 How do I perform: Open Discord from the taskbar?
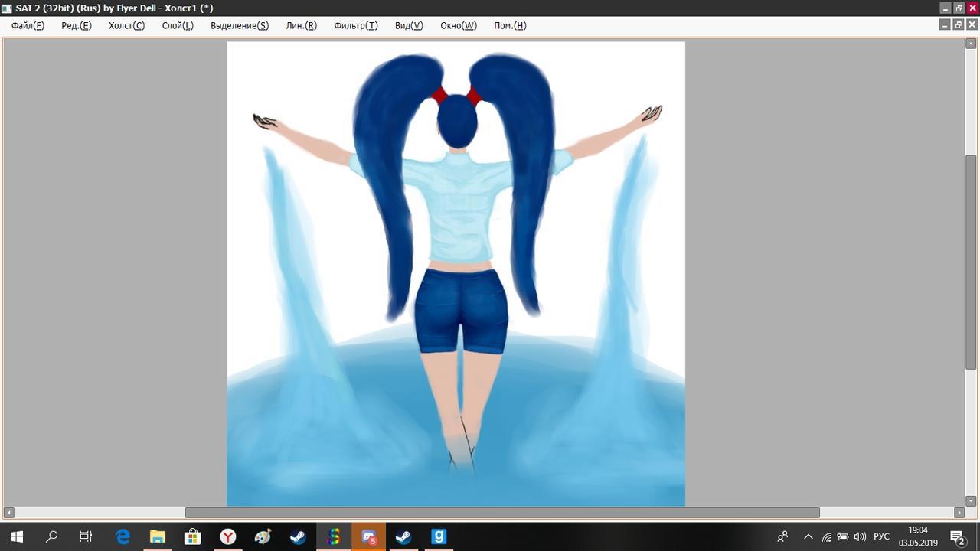pyautogui.click(x=369, y=536)
